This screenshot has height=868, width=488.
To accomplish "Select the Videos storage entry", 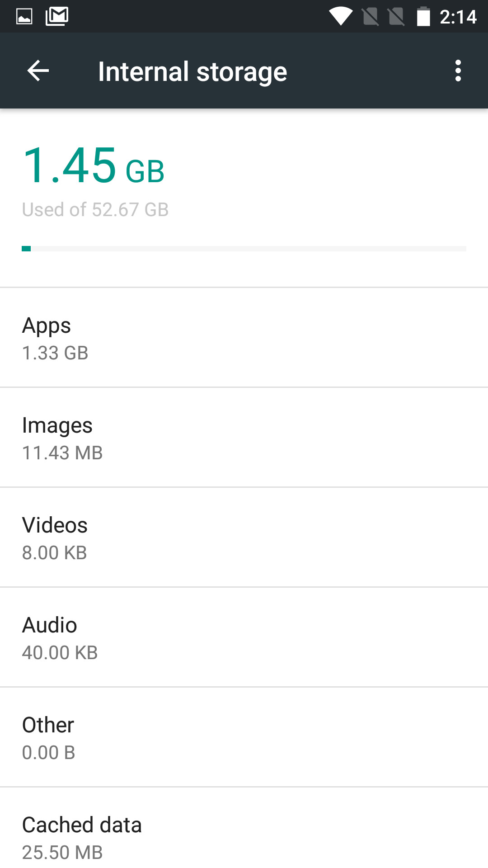I will point(244,538).
